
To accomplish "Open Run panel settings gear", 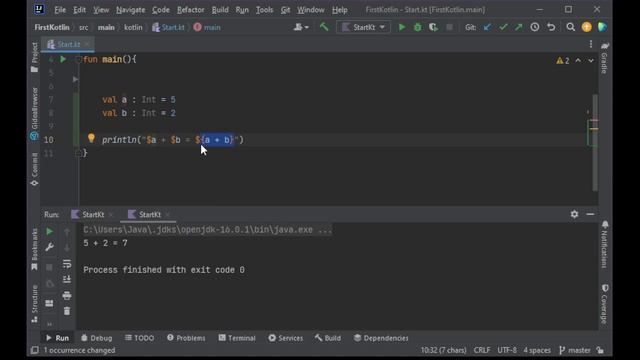I will [x=574, y=214].
